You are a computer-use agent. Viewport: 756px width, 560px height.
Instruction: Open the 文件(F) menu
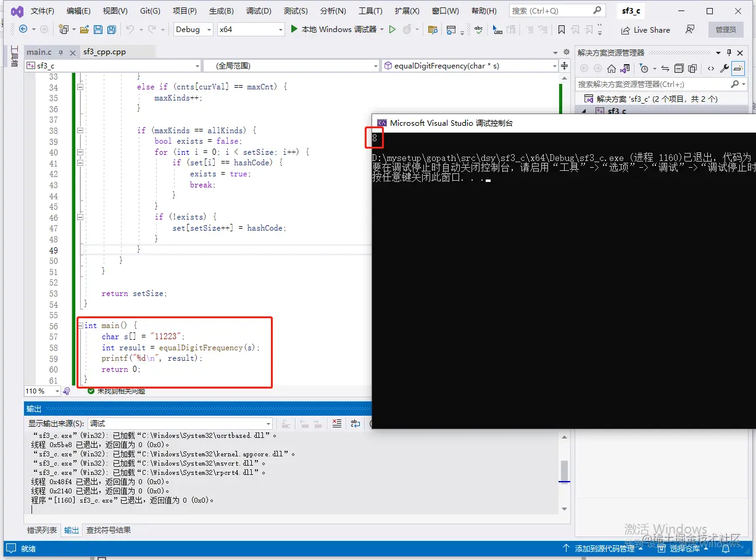(x=43, y=11)
